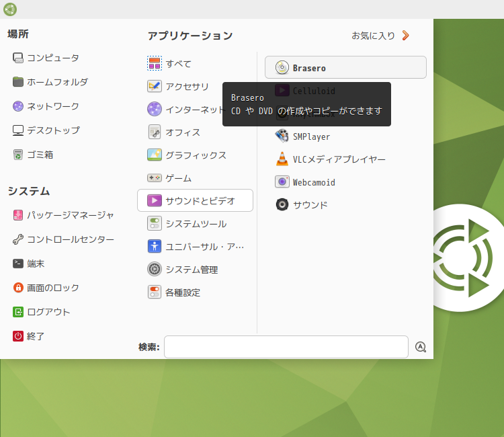The image size is (504, 437).
Task: Select the システムツール category icon
Action: tap(155, 223)
